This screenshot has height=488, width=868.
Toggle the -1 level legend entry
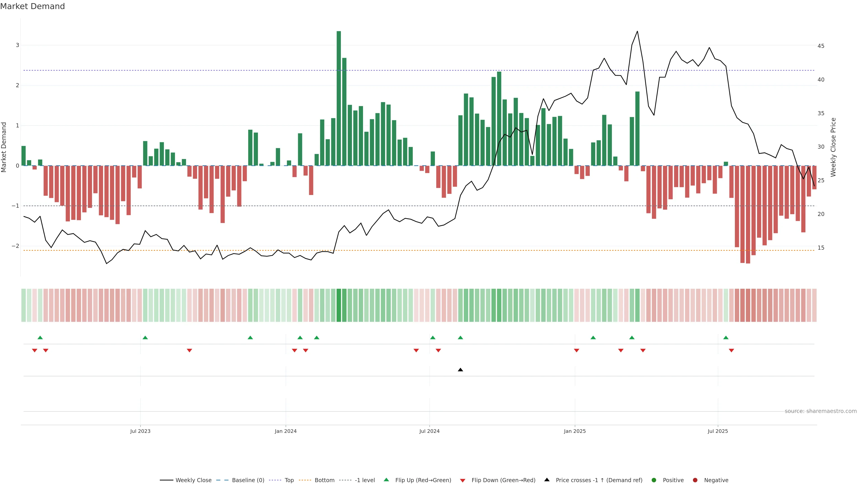pyautogui.click(x=365, y=480)
